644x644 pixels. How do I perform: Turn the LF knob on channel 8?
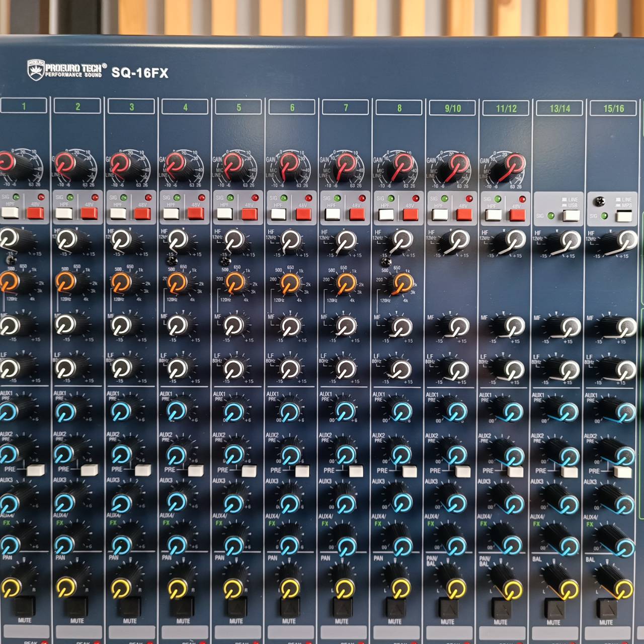[400, 370]
